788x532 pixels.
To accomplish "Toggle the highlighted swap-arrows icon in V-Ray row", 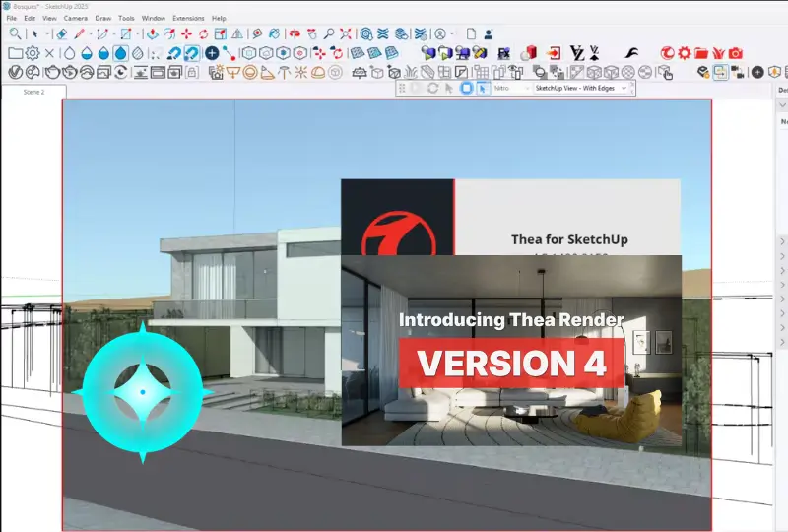I will click(x=720, y=72).
